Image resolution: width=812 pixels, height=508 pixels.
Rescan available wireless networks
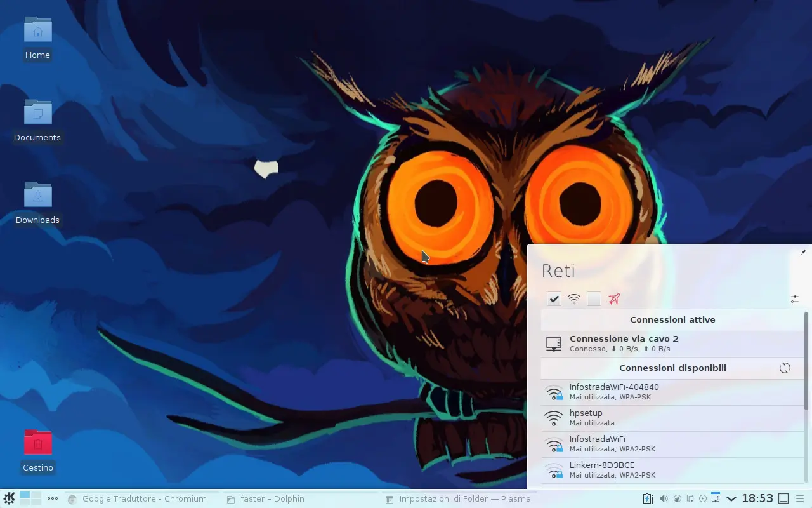tap(785, 368)
